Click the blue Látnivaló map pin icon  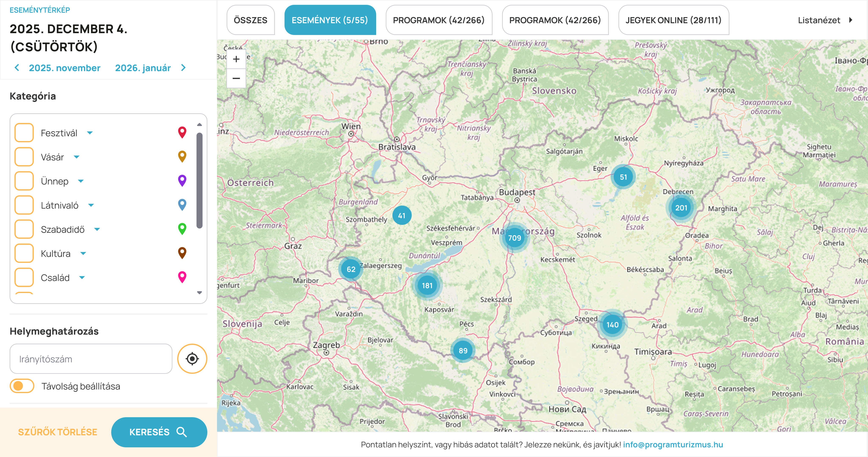[182, 205]
